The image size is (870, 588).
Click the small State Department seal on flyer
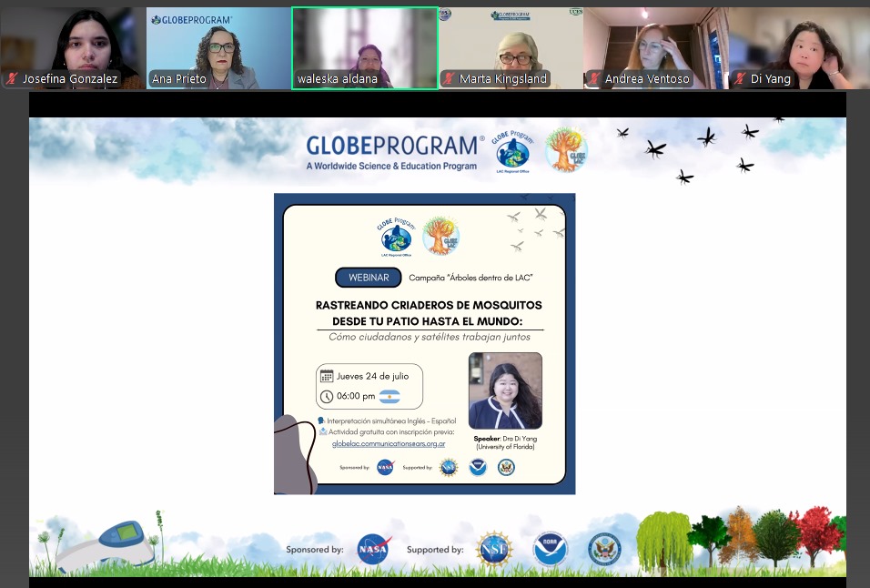click(506, 468)
